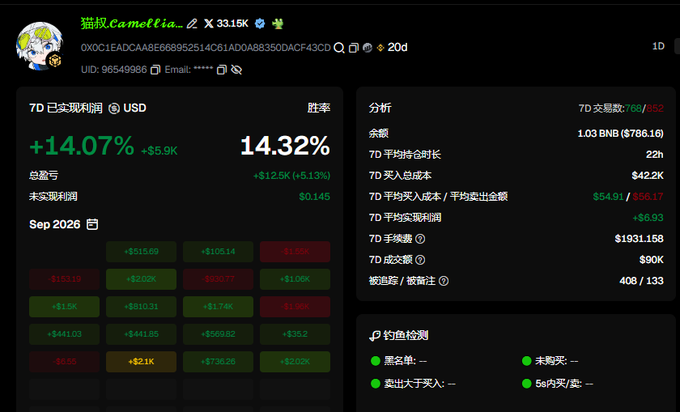Select the +$441.85 calendar day cell

tap(141, 334)
